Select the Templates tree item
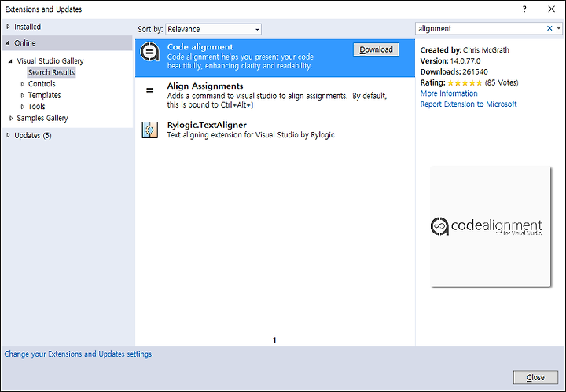Screen dimensions: 566x392 (44, 96)
